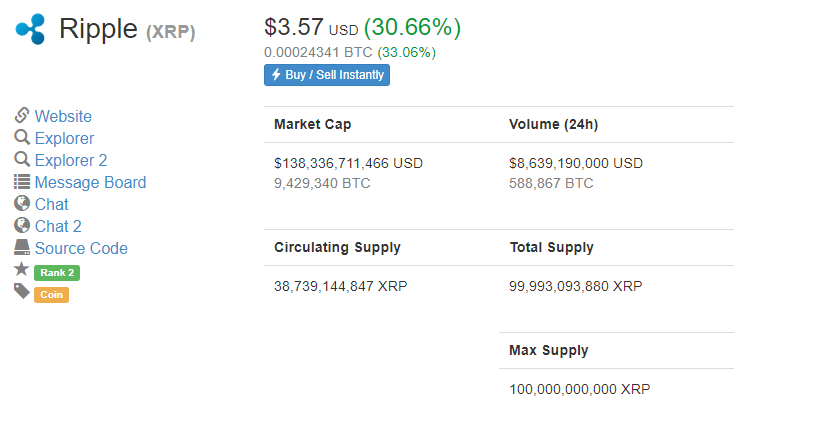
Task: Click the orange Coin tag badge
Action: pyautogui.click(x=51, y=294)
